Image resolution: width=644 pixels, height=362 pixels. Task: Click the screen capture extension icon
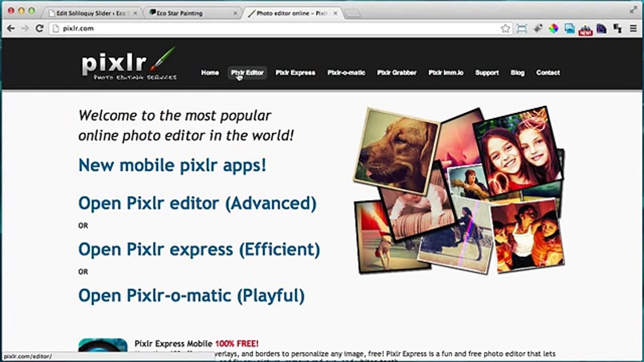click(522, 29)
